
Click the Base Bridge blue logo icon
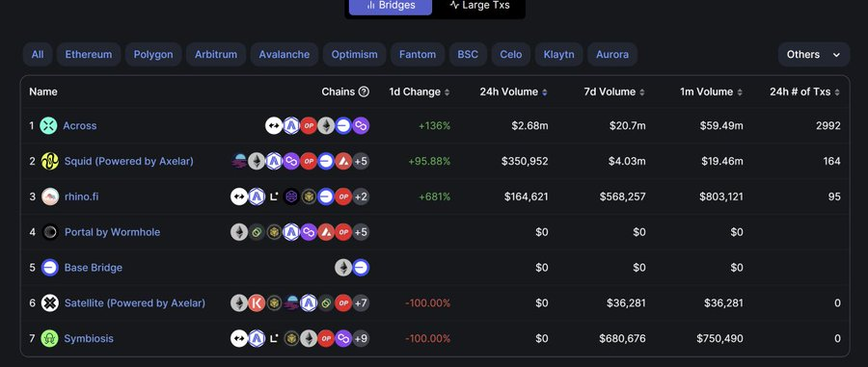[50, 268]
